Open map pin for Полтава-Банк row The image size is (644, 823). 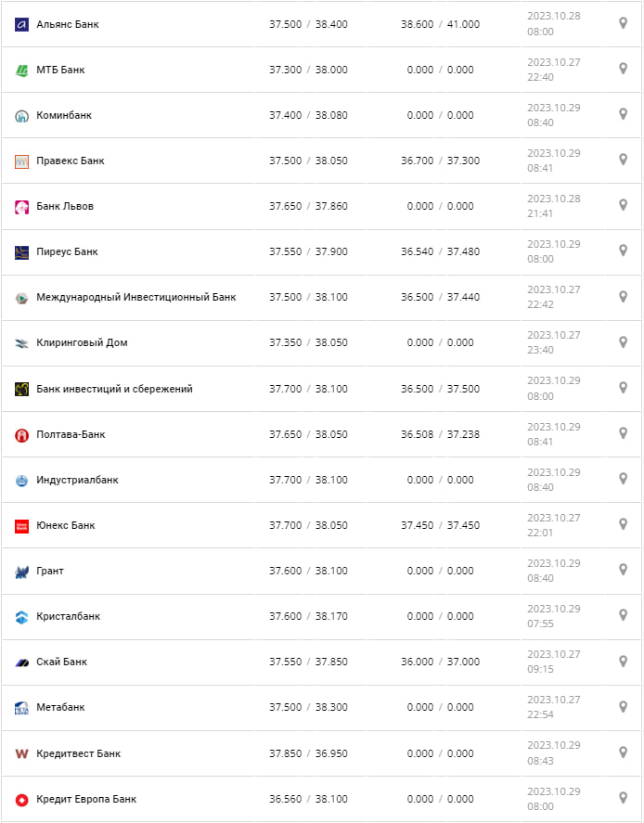pos(624,433)
